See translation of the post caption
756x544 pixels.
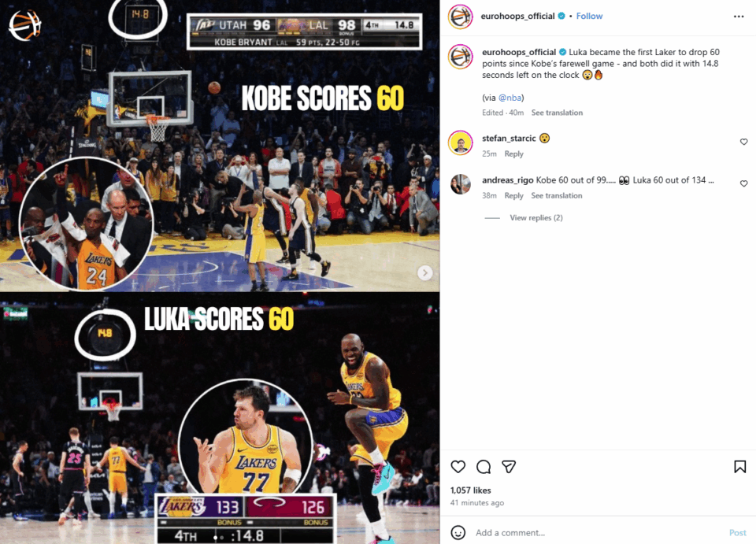pos(557,113)
